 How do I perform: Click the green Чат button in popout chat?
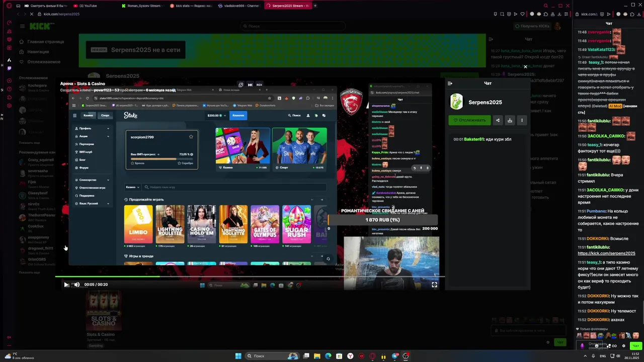click(635, 346)
